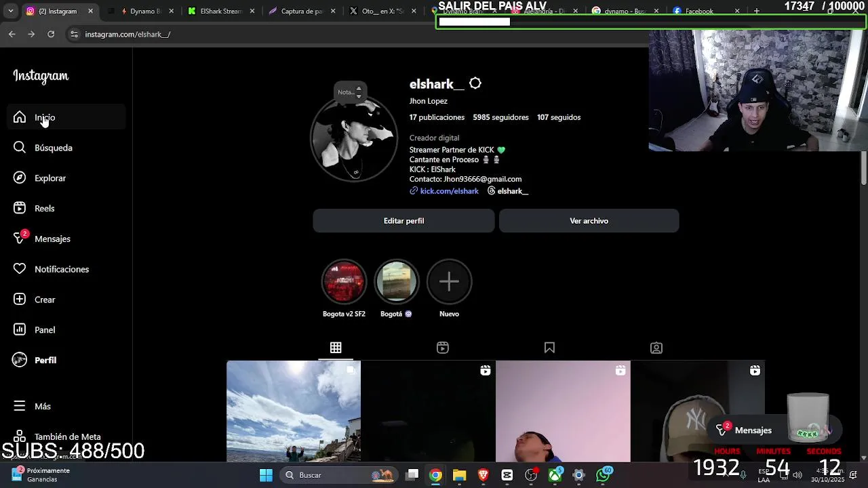Show the 17 publicaciones count
868x488 pixels.
click(x=437, y=117)
